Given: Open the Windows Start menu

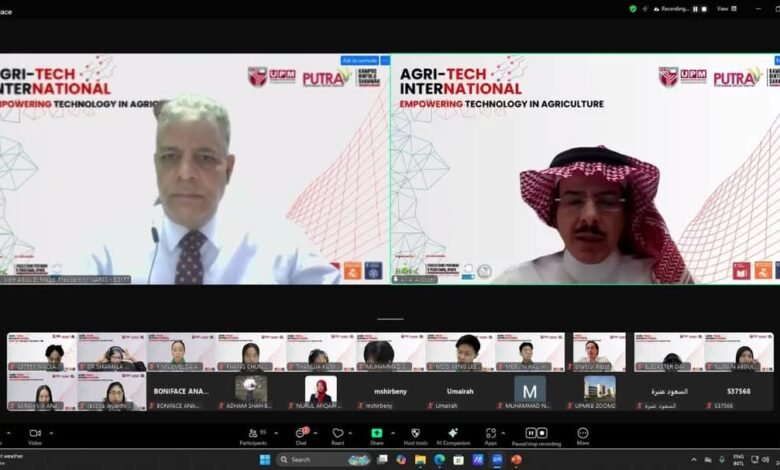Looking at the screenshot, I should (x=265, y=460).
